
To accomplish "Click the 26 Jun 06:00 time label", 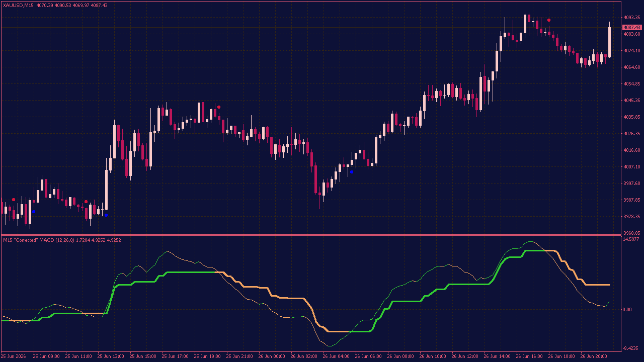I will 369,356.
